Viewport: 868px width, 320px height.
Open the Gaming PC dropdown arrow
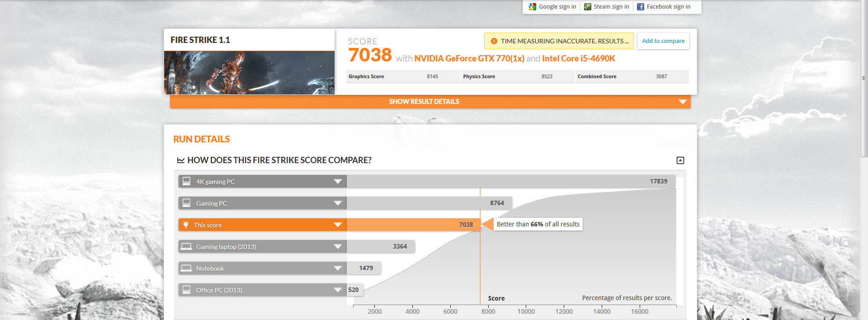point(338,203)
